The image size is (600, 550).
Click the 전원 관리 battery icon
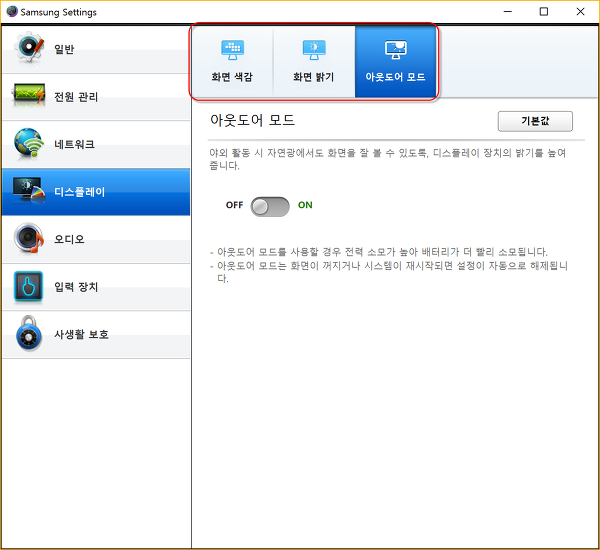(x=29, y=94)
